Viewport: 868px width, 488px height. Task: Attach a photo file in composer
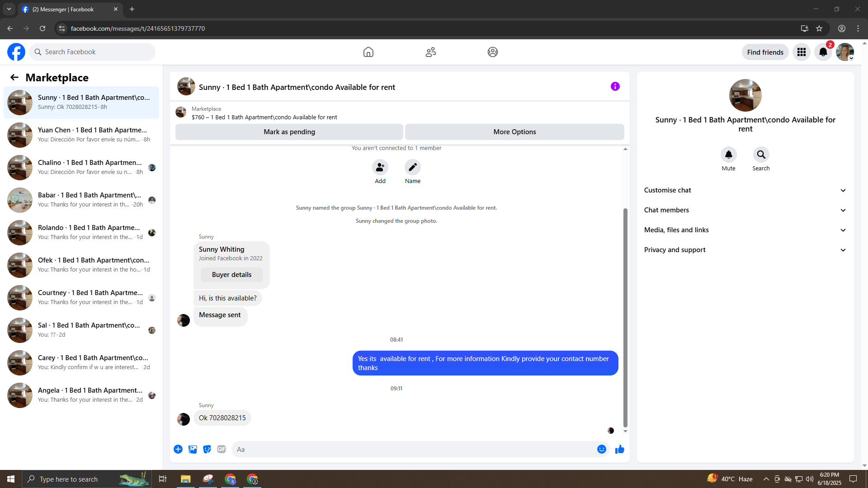pos(193,449)
